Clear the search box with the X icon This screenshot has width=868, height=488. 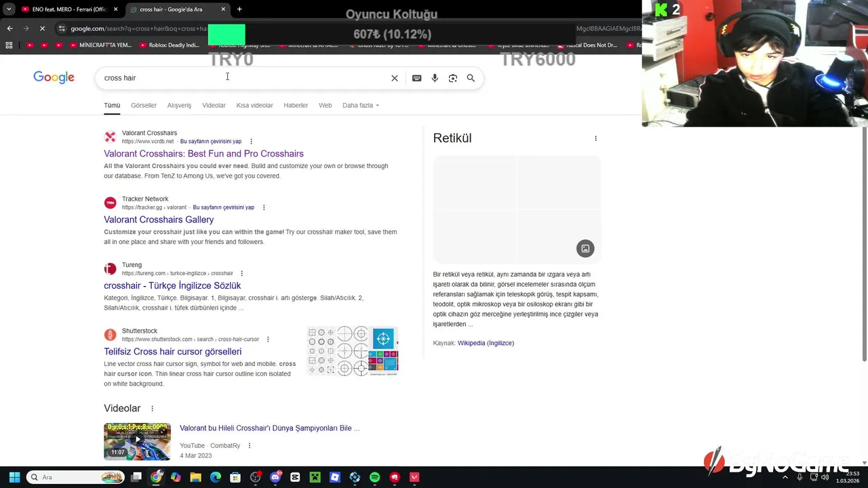tap(395, 78)
